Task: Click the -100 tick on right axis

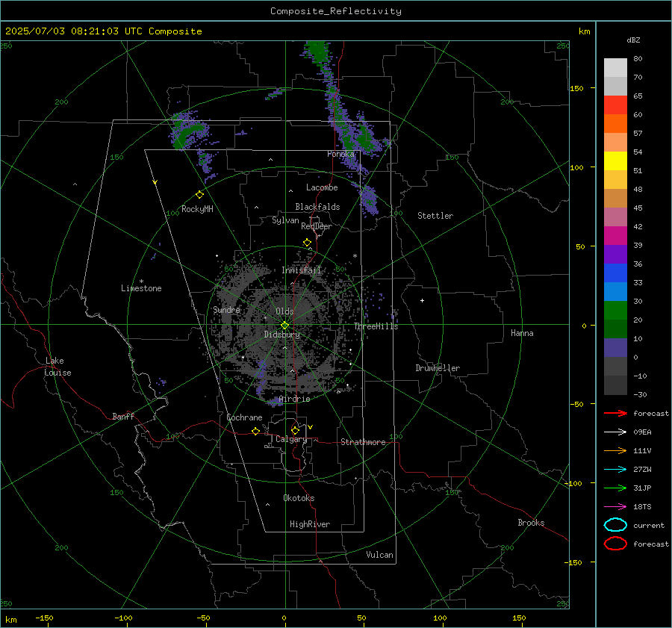Action: pyautogui.click(x=573, y=483)
